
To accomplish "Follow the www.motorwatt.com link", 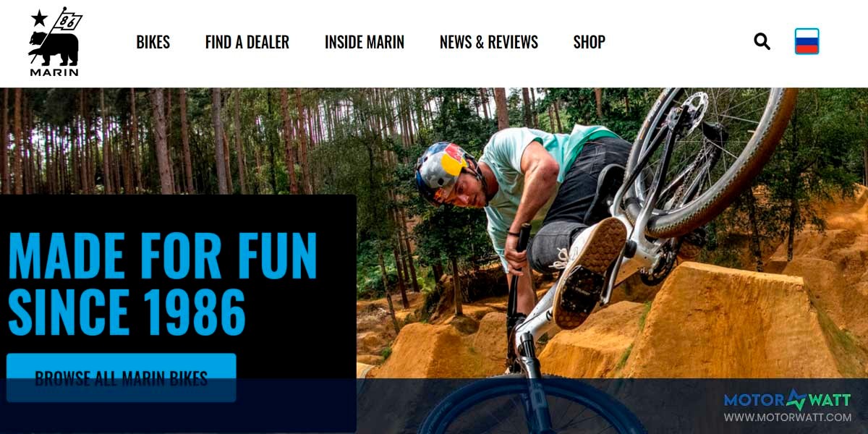I will pos(788,417).
